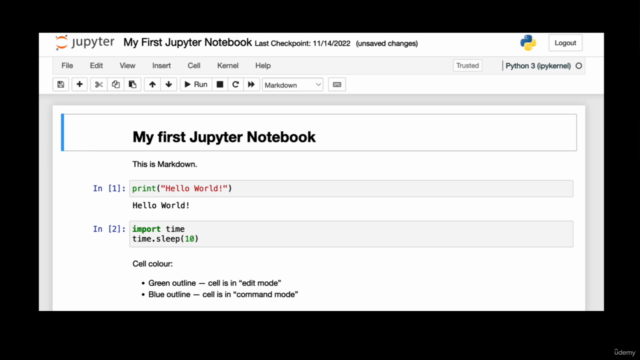Click the Hello World! output text
This screenshot has height=360, width=640.
161,205
